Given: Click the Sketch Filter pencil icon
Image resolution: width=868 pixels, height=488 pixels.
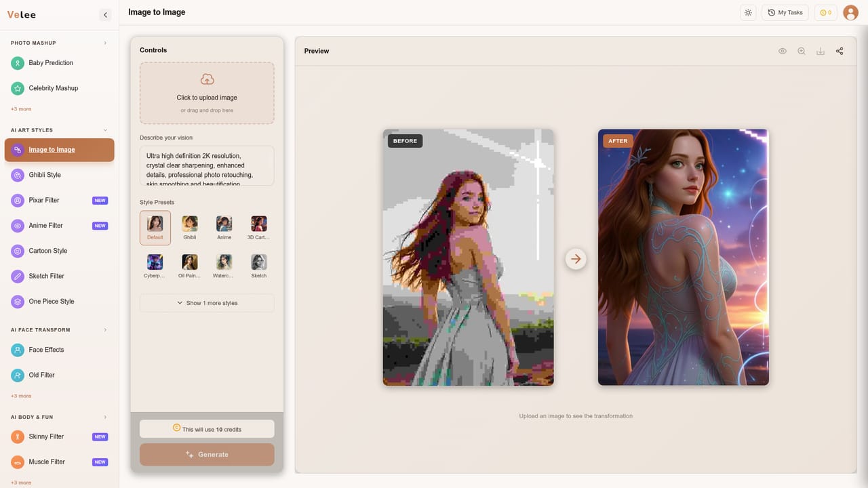Looking at the screenshot, I should pyautogui.click(x=18, y=276).
